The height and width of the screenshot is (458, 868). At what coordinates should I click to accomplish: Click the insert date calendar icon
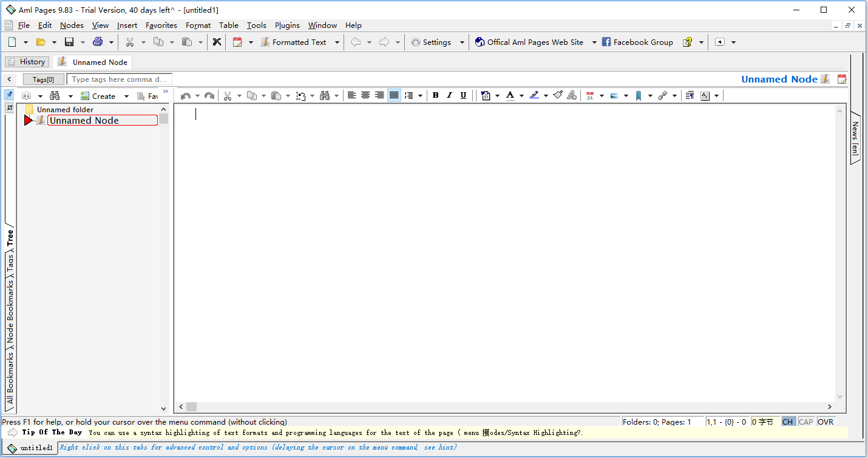590,96
